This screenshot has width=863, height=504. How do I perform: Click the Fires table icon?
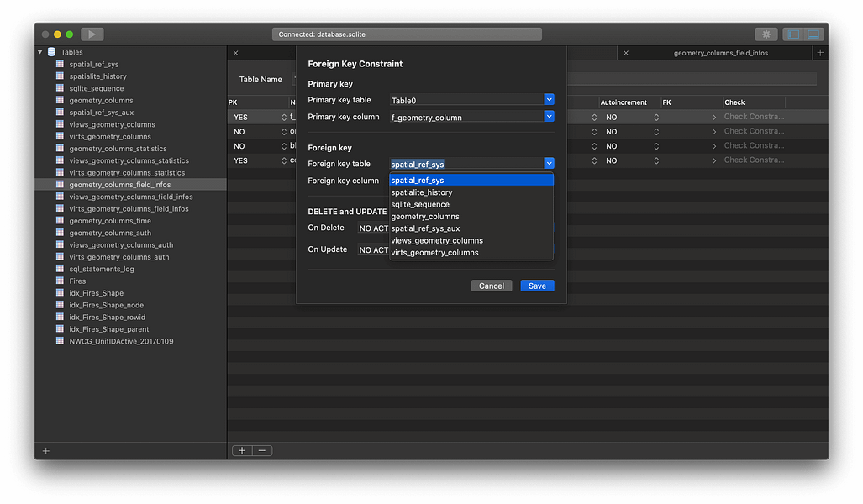(60, 281)
